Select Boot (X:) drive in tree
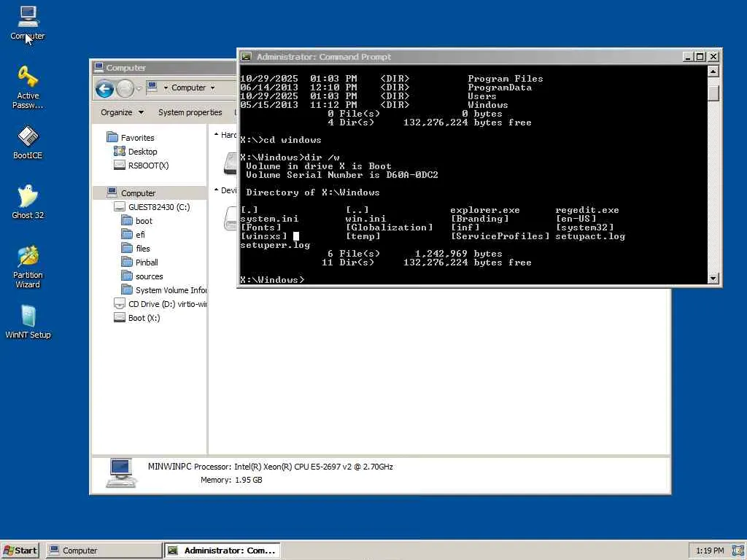This screenshot has height=560, width=747. coord(136,318)
